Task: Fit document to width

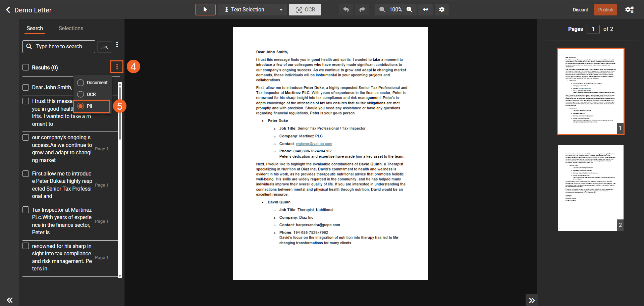Action: coord(425,10)
